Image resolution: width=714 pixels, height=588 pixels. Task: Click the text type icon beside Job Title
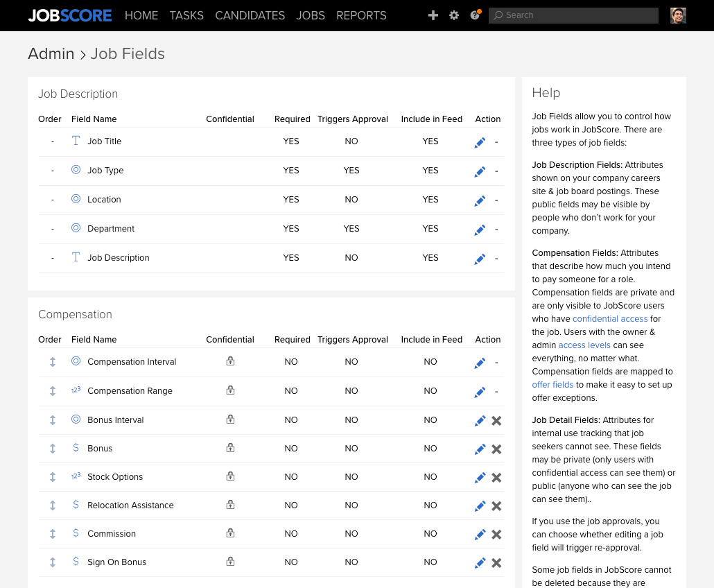[x=76, y=141]
